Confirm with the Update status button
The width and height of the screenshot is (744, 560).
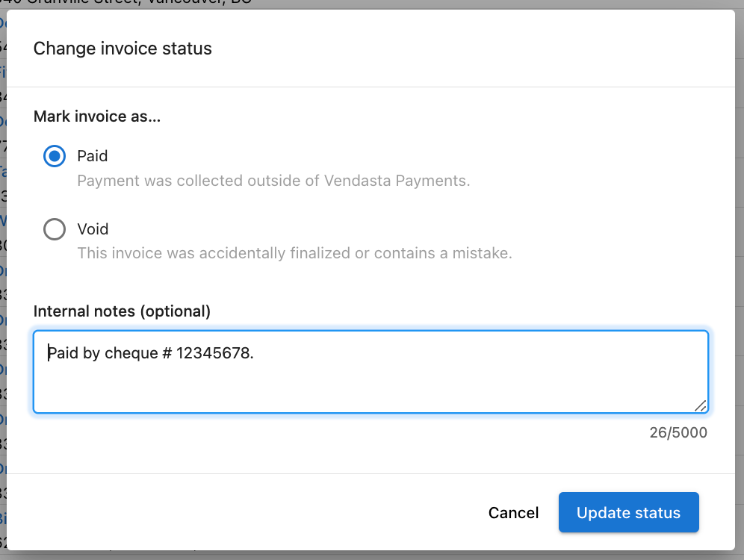[x=629, y=512]
